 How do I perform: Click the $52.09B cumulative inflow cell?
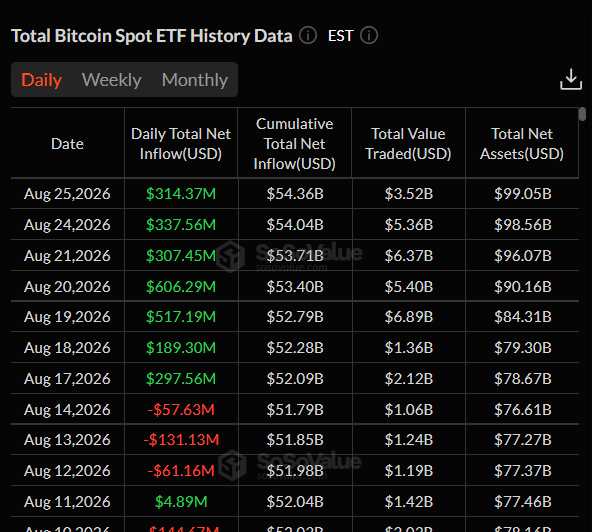click(295, 378)
